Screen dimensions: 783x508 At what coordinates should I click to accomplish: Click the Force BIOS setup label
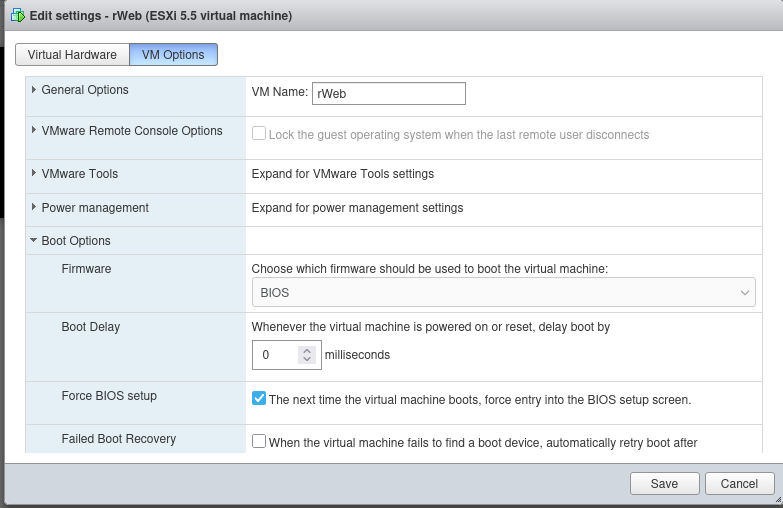(x=109, y=396)
